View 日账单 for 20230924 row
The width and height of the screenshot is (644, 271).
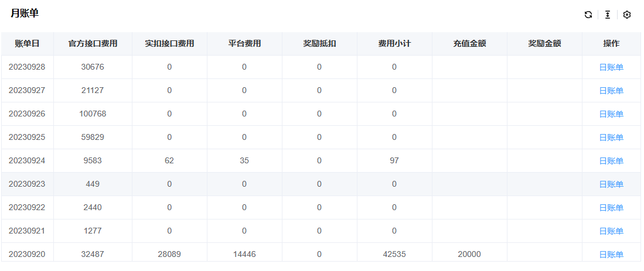pos(611,161)
